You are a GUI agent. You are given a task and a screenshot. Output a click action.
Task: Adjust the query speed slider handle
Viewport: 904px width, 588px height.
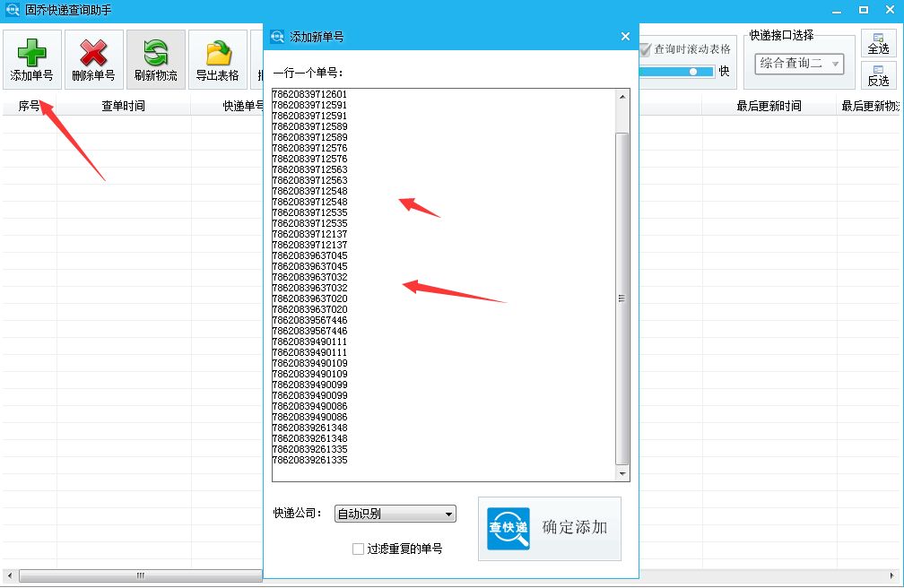[x=693, y=72]
